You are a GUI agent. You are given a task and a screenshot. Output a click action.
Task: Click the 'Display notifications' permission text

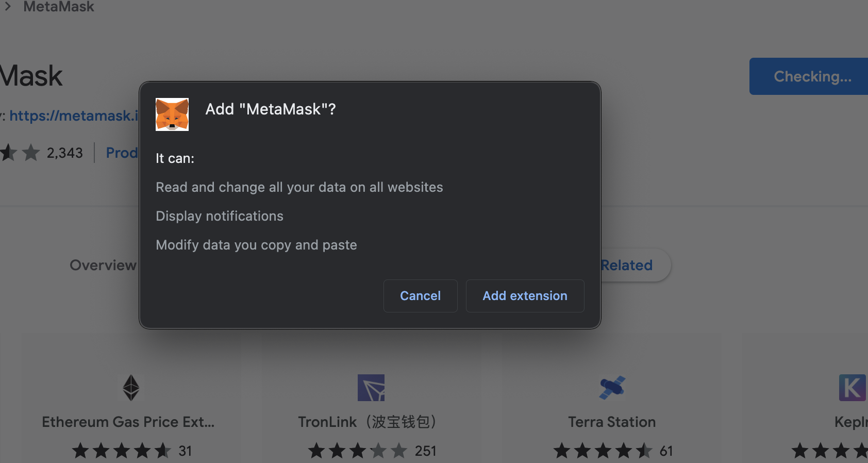[x=220, y=216]
